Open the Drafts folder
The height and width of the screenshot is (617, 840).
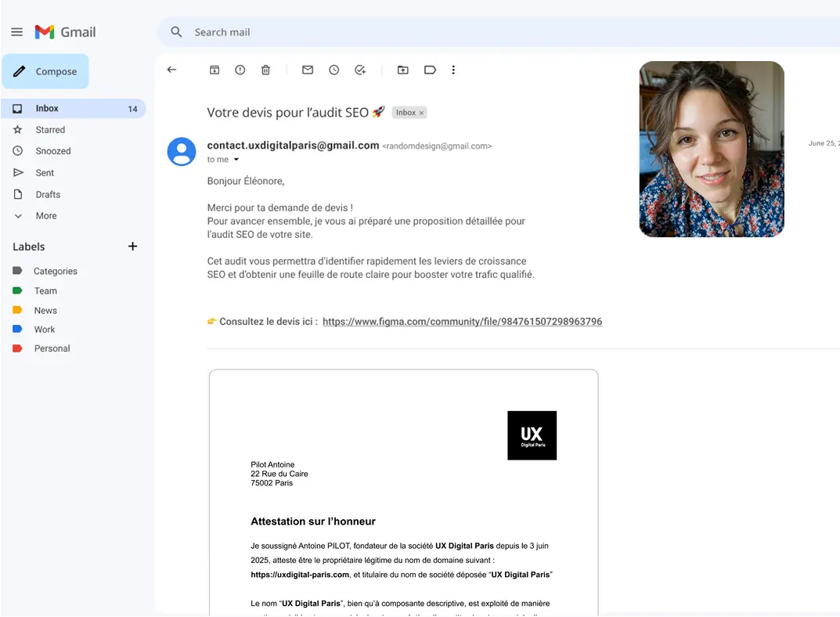pyautogui.click(x=48, y=194)
